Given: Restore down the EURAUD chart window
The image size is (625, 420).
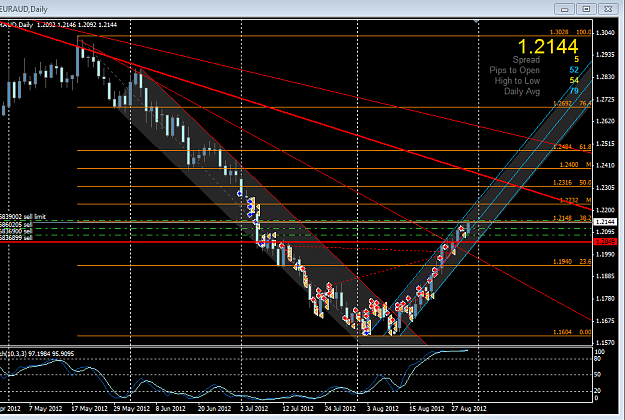Looking at the screenshot, I should (x=586, y=9).
